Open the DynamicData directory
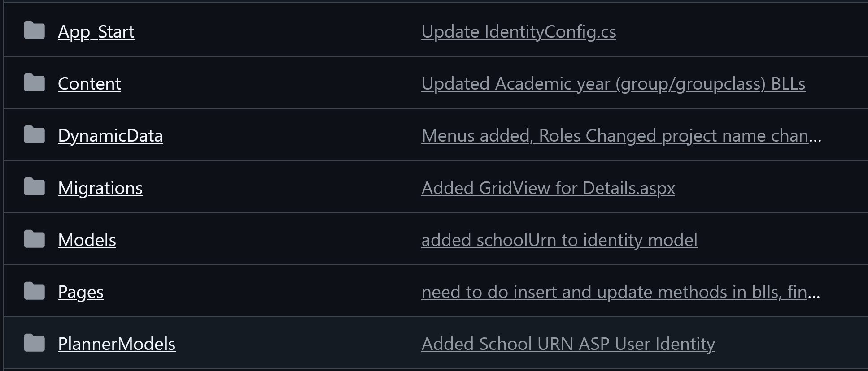 point(110,135)
